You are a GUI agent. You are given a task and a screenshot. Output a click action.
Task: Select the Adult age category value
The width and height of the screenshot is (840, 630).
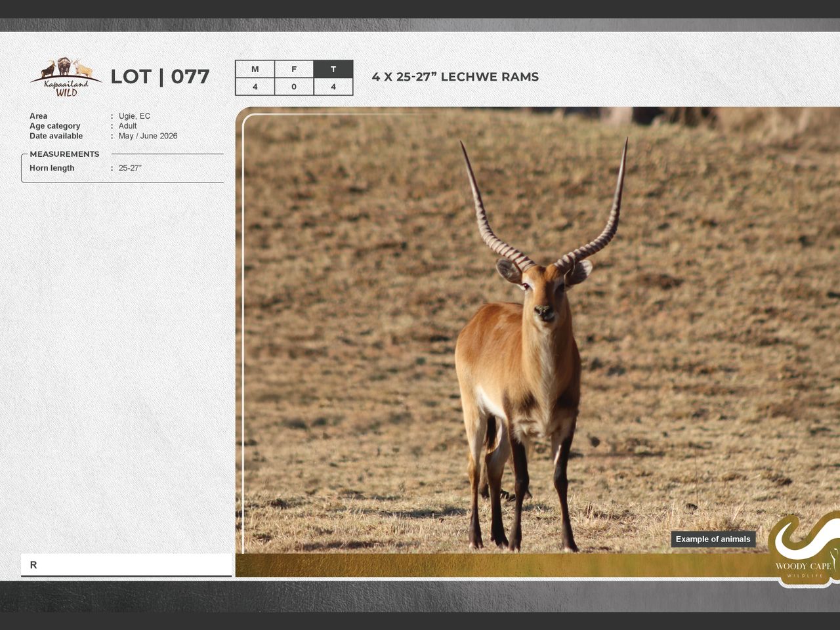127,126
